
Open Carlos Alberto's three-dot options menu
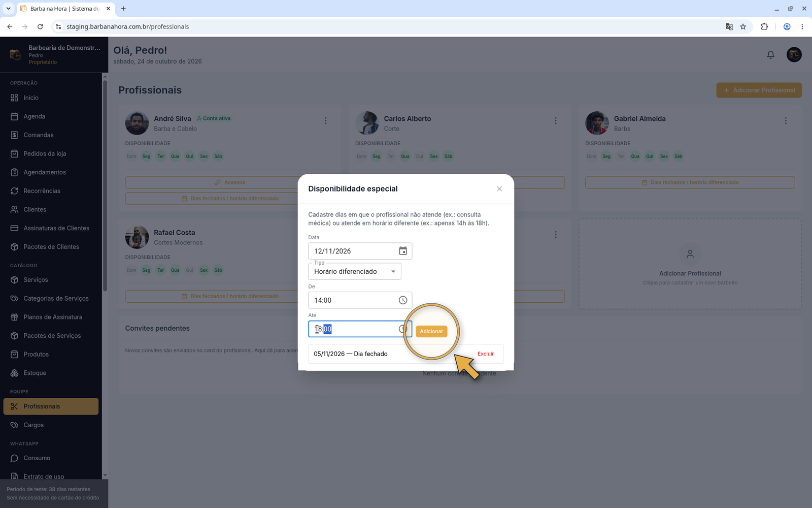556,121
